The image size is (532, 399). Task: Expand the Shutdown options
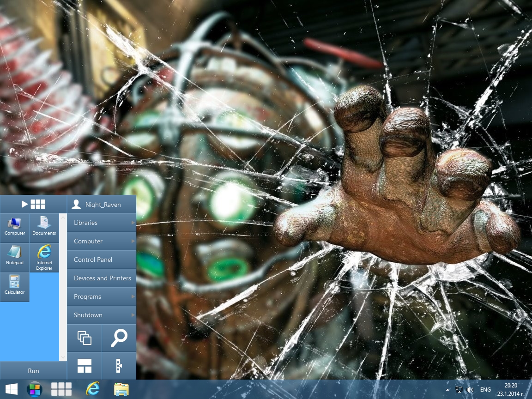point(102,315)
